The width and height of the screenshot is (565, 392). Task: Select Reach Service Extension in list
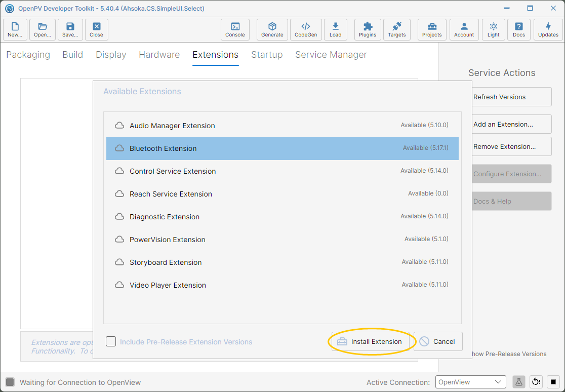(x=282, y=193)
